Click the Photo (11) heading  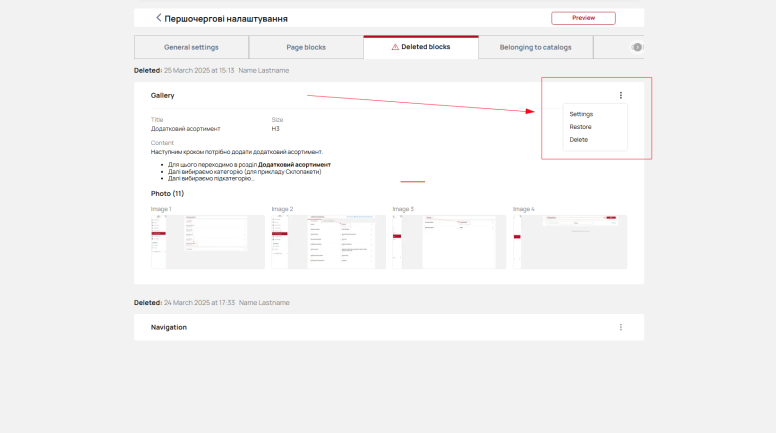167,193
